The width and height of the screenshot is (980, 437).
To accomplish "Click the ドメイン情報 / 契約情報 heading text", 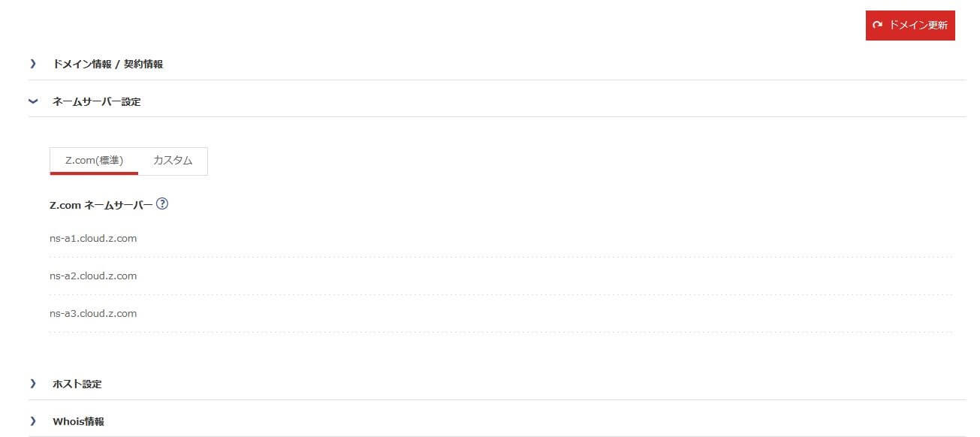I will 108,65.
